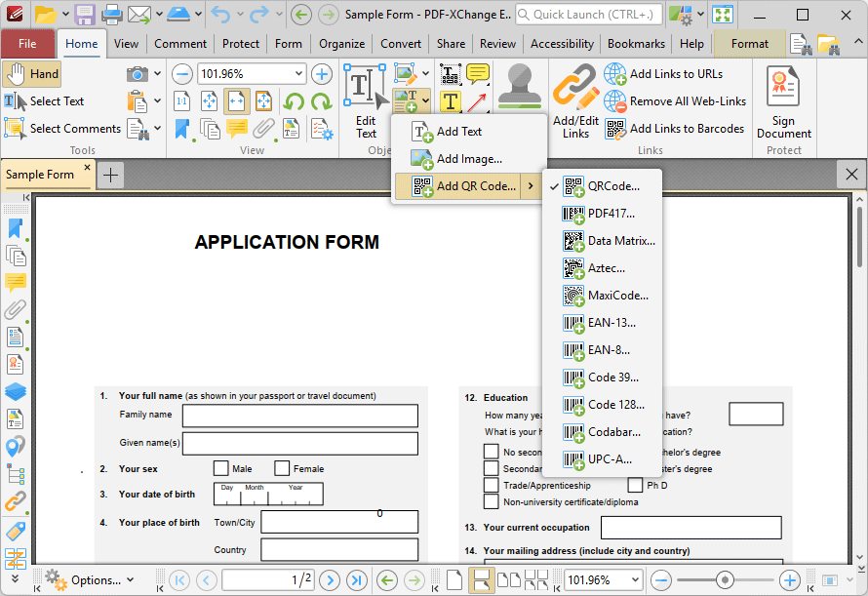Open the status bar zoom dropdown
Screen dimensions: 868x596
[x=634, y=580]
